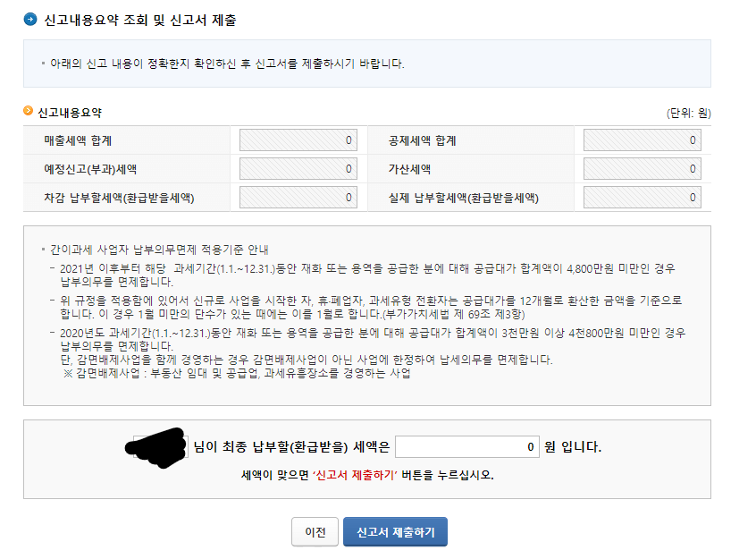Select the 차감 납부할세액 field
This screenshot has width=756, height=559.
point(298,196)
